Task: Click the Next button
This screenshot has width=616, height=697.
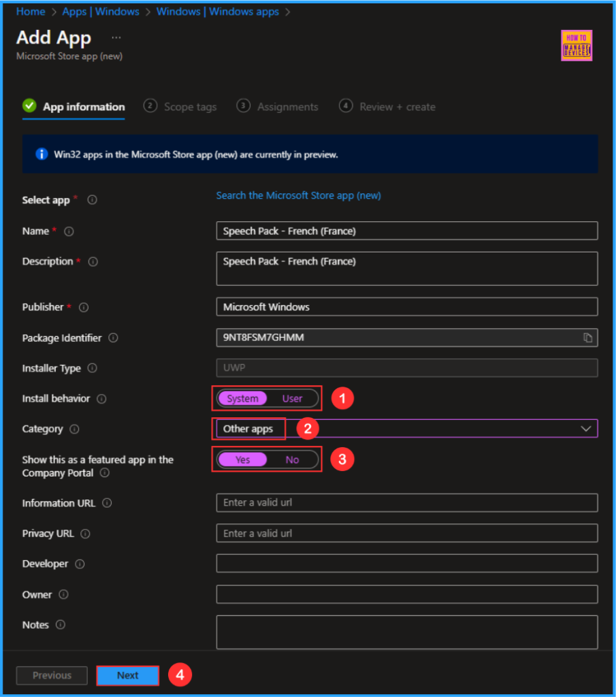Action: click(x=127, y=675)
